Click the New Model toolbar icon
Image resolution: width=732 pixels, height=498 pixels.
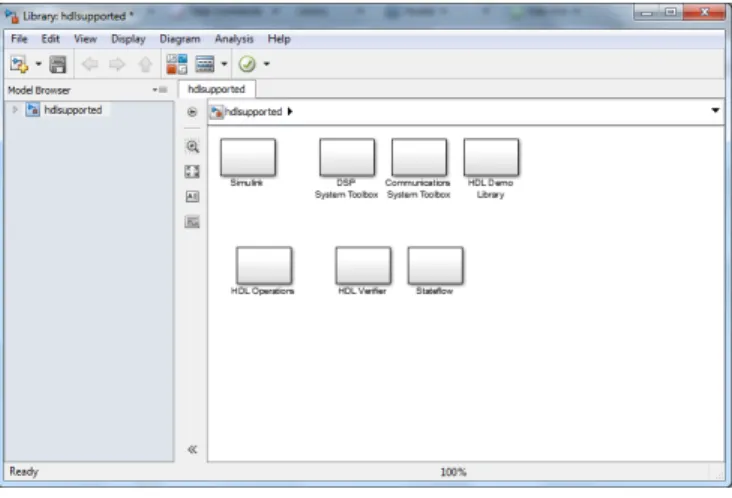pyautogui.click(x=19, y=64)
